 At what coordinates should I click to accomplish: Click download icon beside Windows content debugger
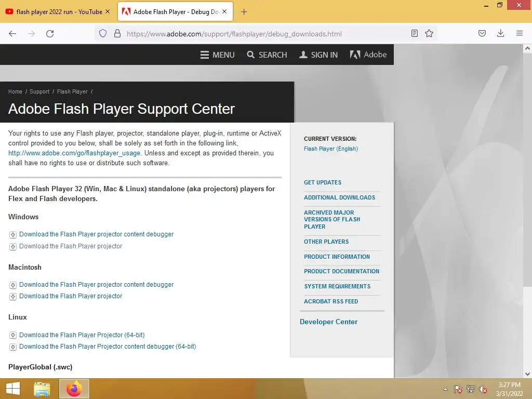(13, 235)
